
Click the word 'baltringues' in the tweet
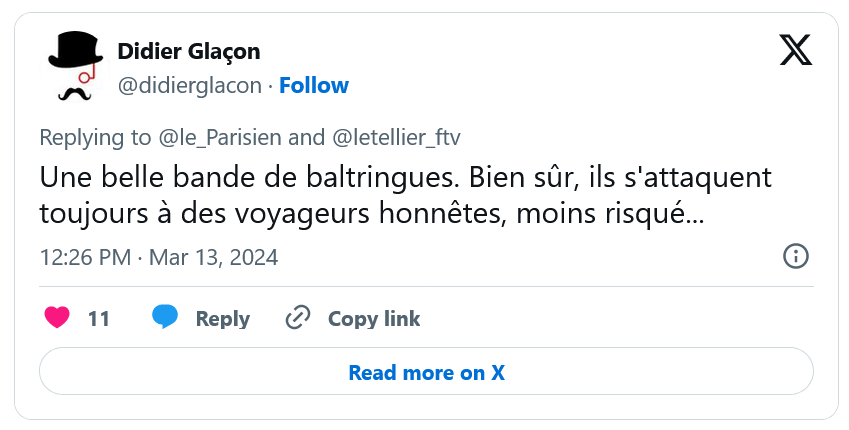point(382,178)
